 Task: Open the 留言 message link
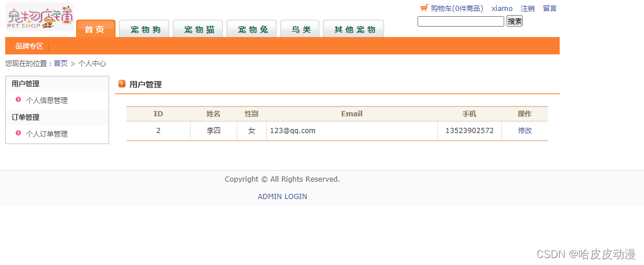(x=550, y=8)
